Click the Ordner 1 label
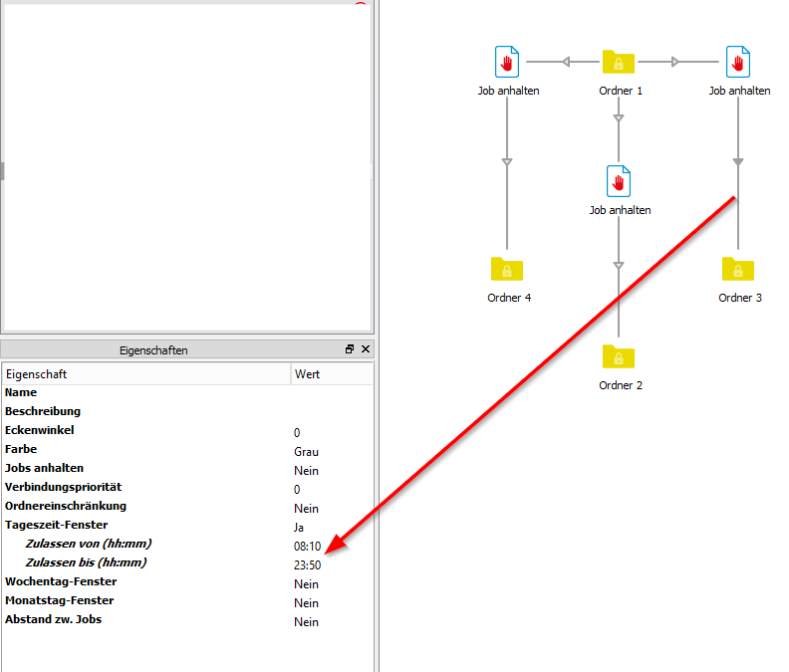Image resolution: width=789 pixels, height=672 pixels. coord(621,91)
